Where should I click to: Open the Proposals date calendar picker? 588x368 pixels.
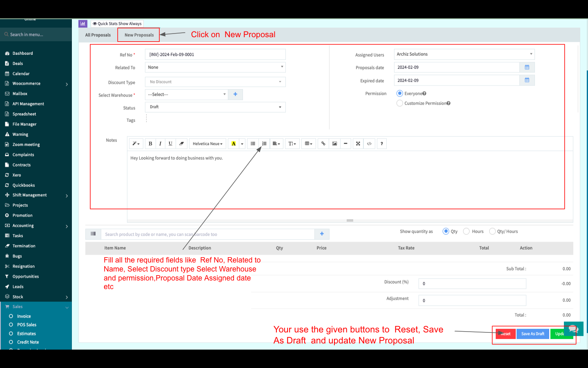[527, 67]
